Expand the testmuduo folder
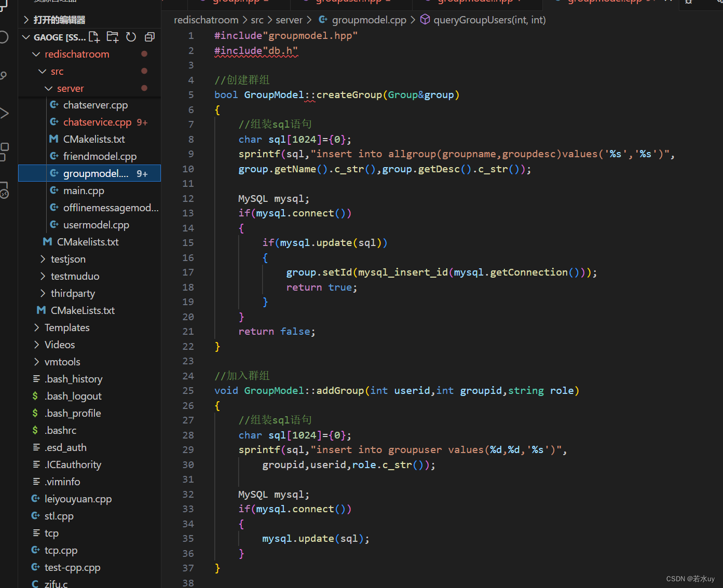The height and width of the screenshot is (588, 723). click(43, 276)
